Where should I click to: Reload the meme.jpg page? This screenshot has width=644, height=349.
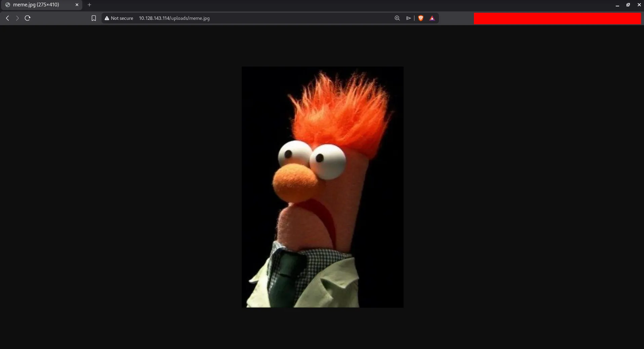pyautogui.click(x=27, y=18)
